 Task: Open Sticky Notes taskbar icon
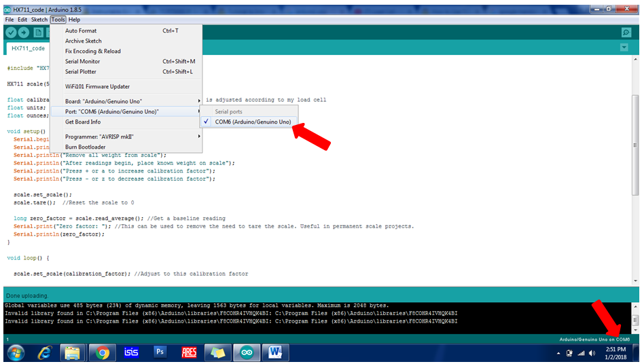(x=217, y=352)
